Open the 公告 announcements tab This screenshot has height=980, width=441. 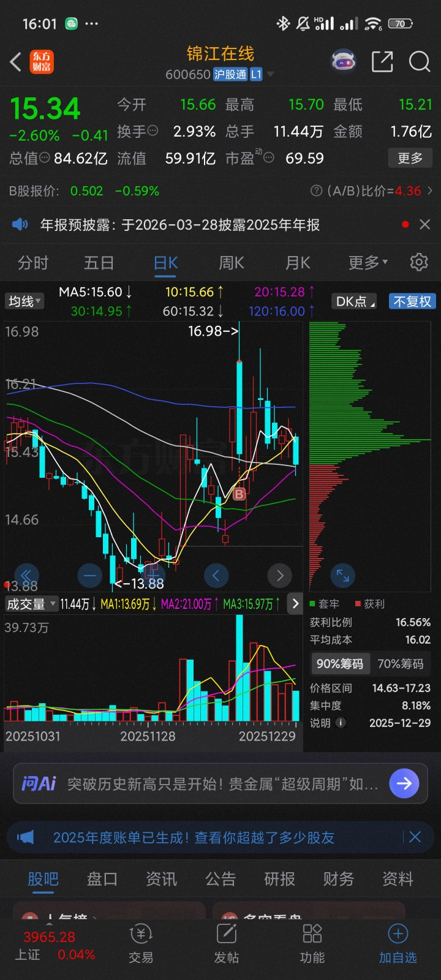[221, 879]
